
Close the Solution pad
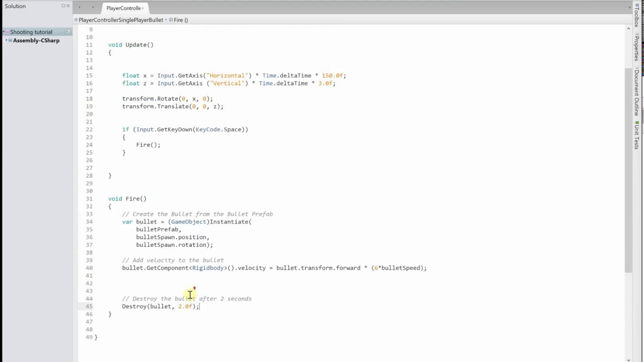coord(68,6)
